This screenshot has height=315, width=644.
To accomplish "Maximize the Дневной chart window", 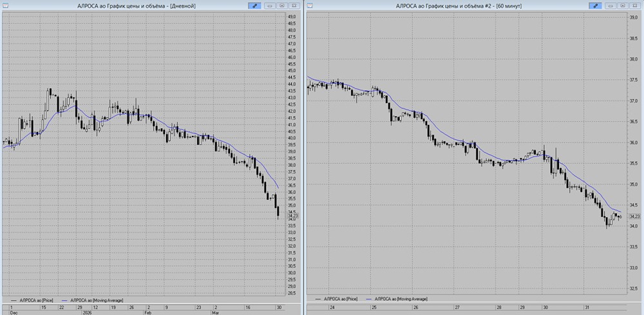I will [282, 6].
